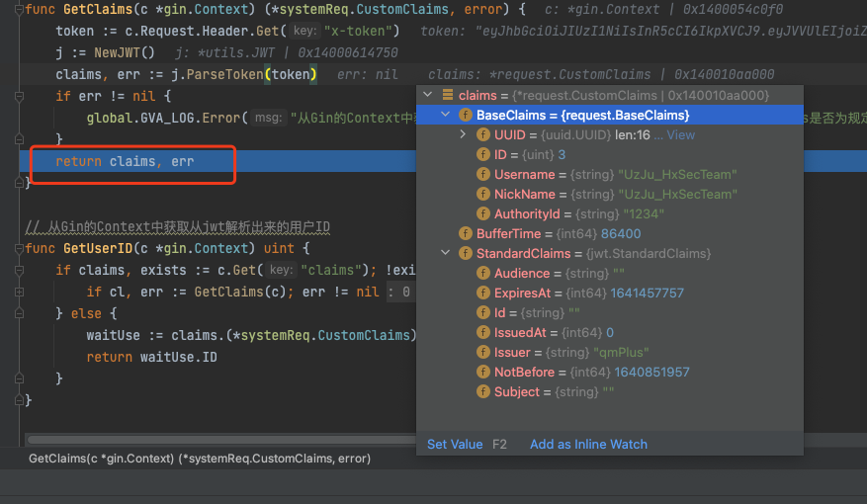The image size is (867, 504).
Task: Click the field icon next to ExpiresAt
Action: point(483,293)
